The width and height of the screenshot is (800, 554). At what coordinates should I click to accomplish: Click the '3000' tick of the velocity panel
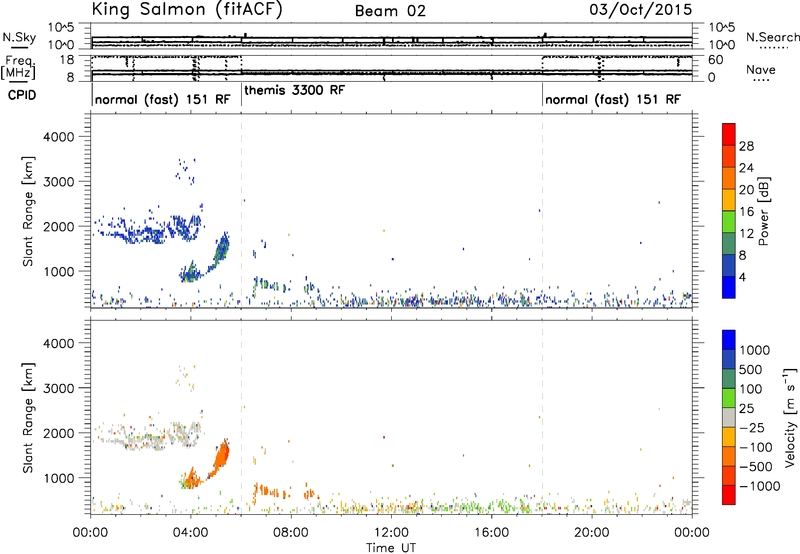(58, 388)
